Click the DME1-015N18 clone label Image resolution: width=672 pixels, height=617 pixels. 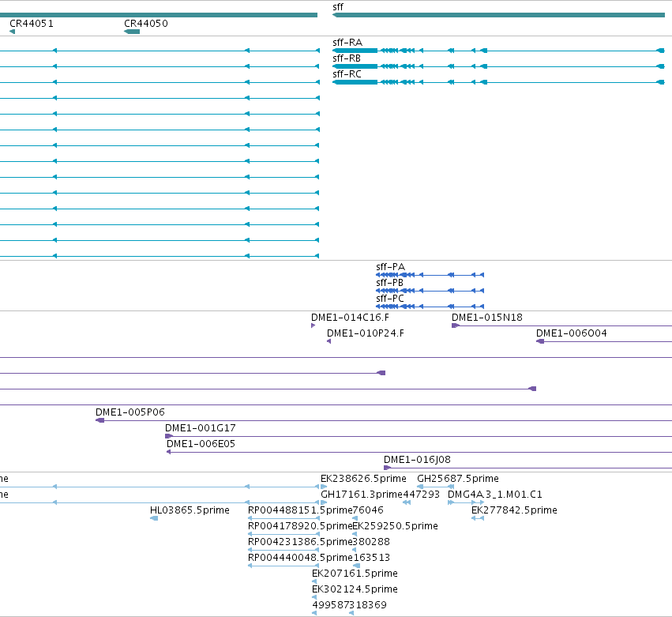click(x=487, y=318)
